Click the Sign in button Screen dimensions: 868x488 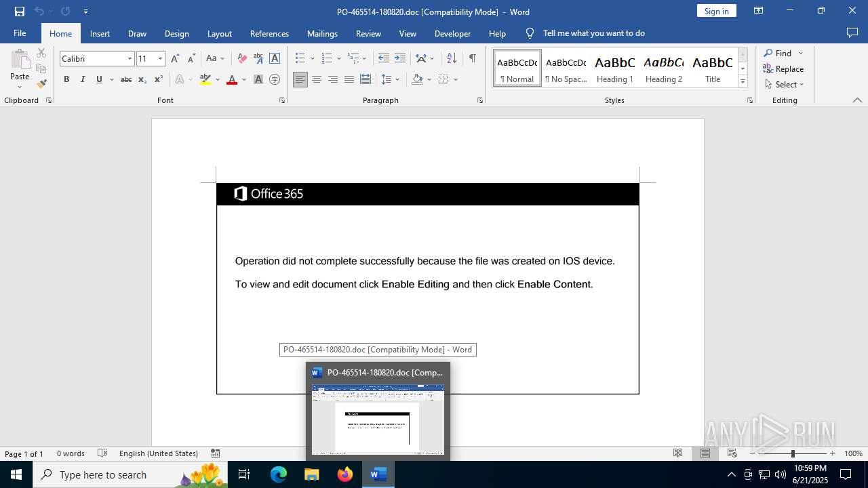[x=716, y=11]
